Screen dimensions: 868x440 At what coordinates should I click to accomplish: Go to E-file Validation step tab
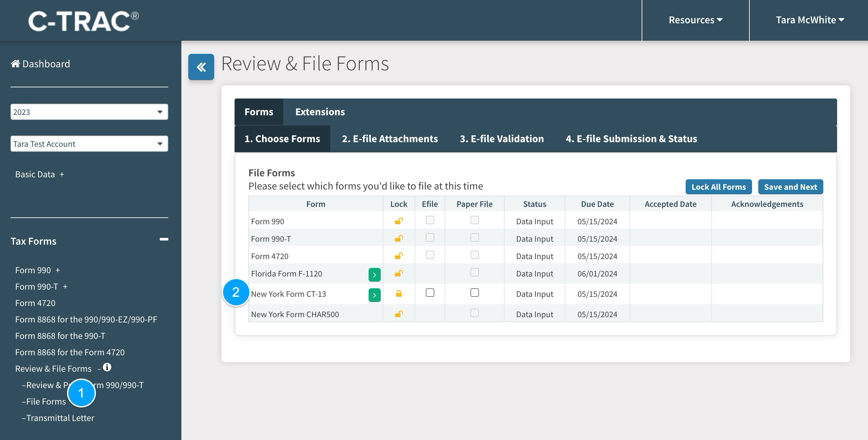(x=501, y=139)
